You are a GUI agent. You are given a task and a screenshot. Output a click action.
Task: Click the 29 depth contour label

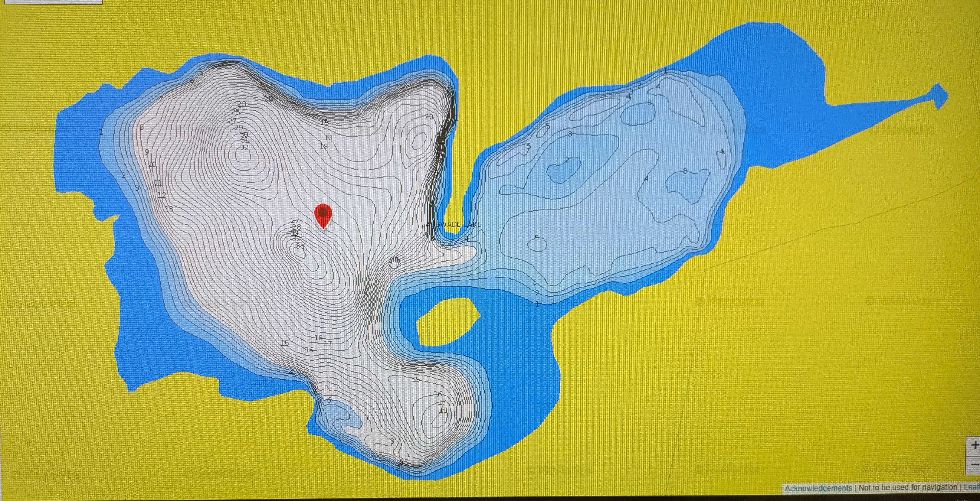point(239,127)
